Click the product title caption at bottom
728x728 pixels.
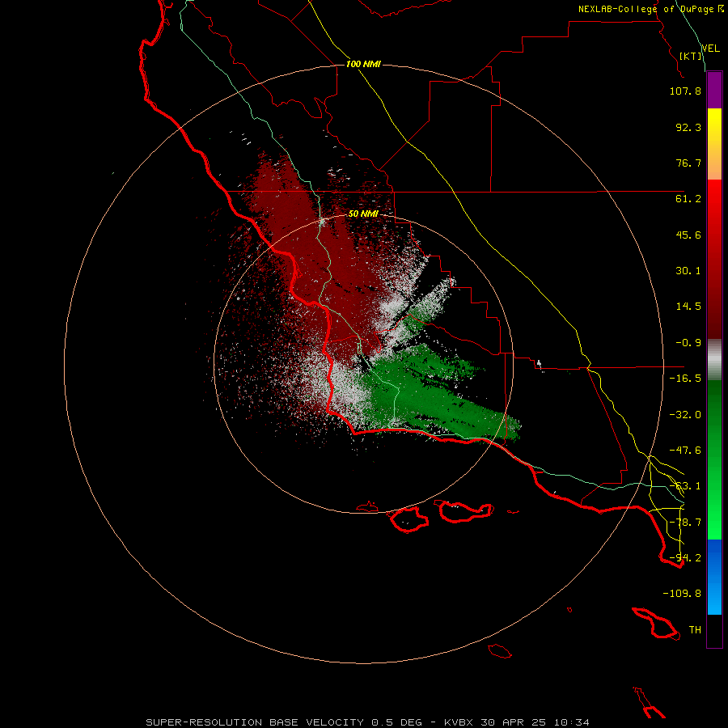368,722
